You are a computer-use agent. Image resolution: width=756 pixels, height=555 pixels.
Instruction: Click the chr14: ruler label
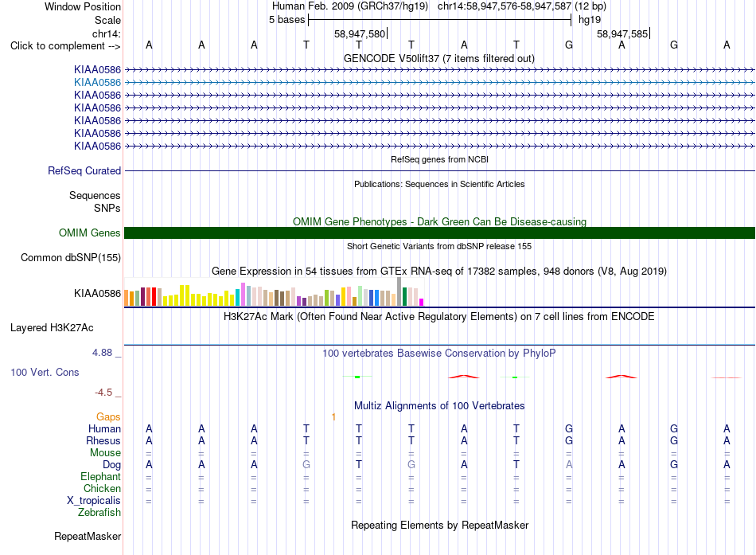click(106, 33)
